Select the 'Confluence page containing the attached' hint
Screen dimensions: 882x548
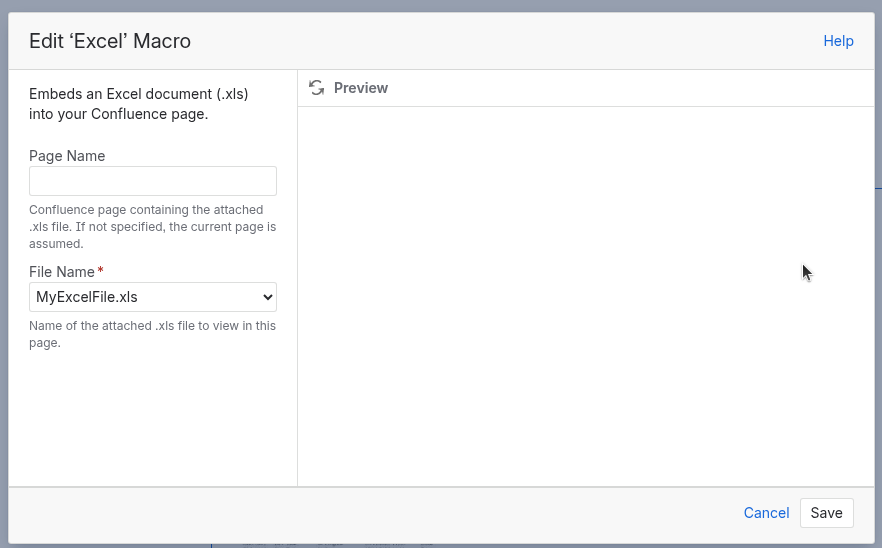coord(152,227)
